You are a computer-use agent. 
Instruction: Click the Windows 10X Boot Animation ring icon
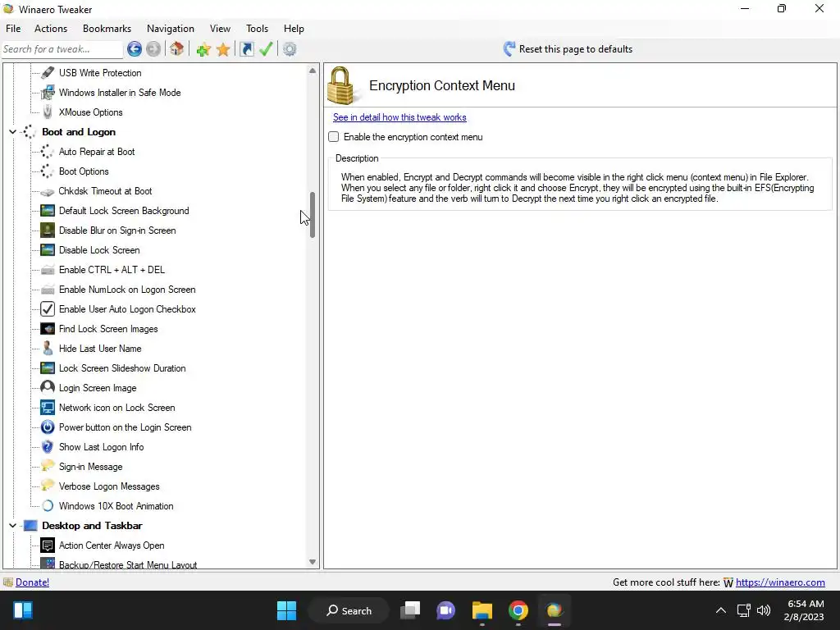pyautogui.click(x=48, y=505)
